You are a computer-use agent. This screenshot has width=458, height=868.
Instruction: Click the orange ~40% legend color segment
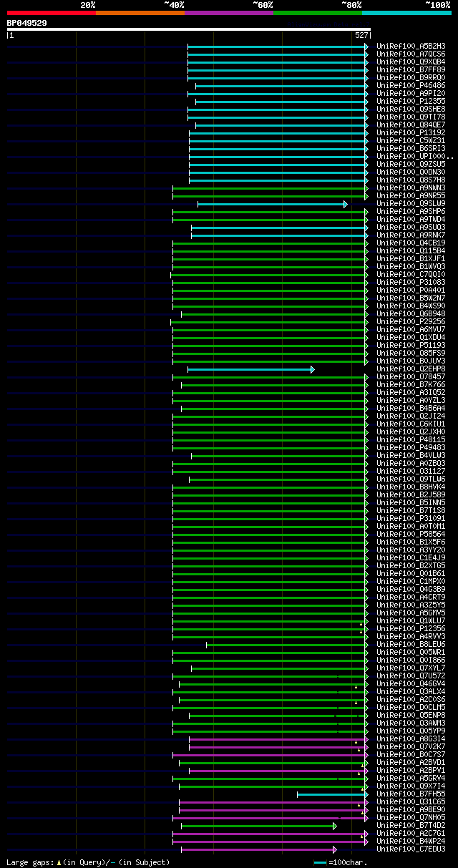(140, 13)
